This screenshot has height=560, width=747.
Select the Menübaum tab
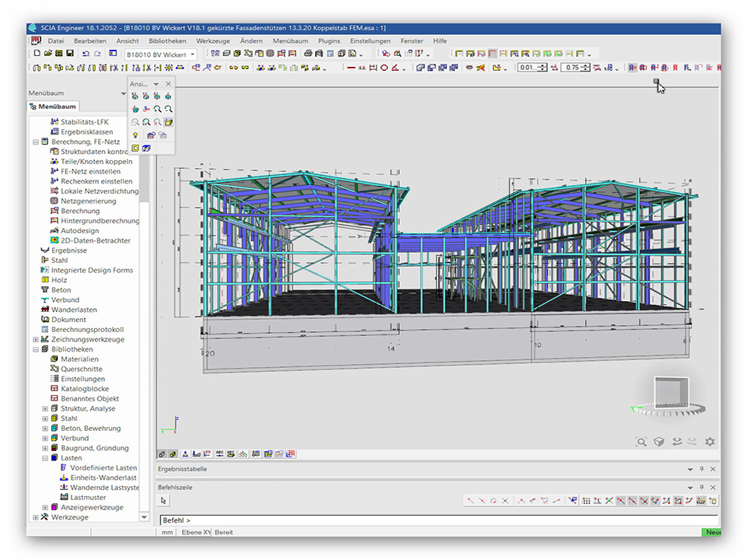click(x=57, y=107)
